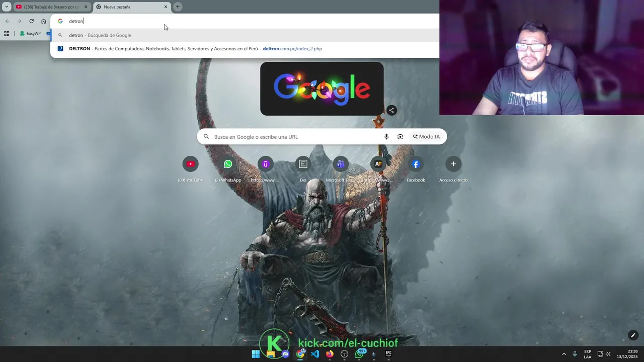Add a shortcut via "Acceso directo" plus
The image size is (644, 362).
[x=453, y=169]
